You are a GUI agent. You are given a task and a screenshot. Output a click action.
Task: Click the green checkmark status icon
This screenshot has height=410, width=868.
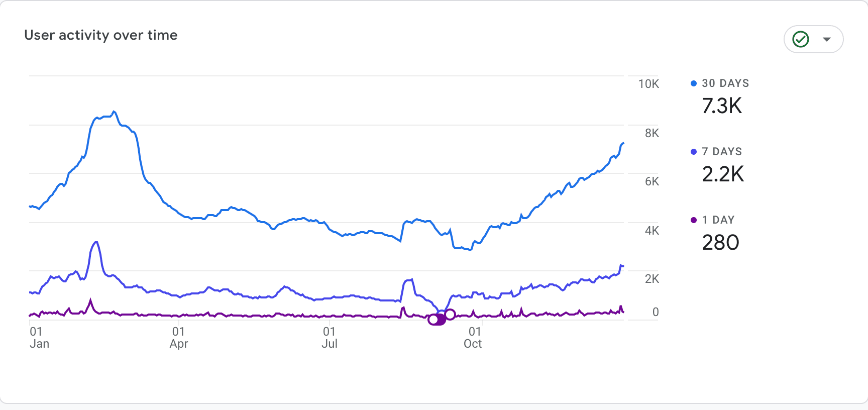(x=801, y=39)
